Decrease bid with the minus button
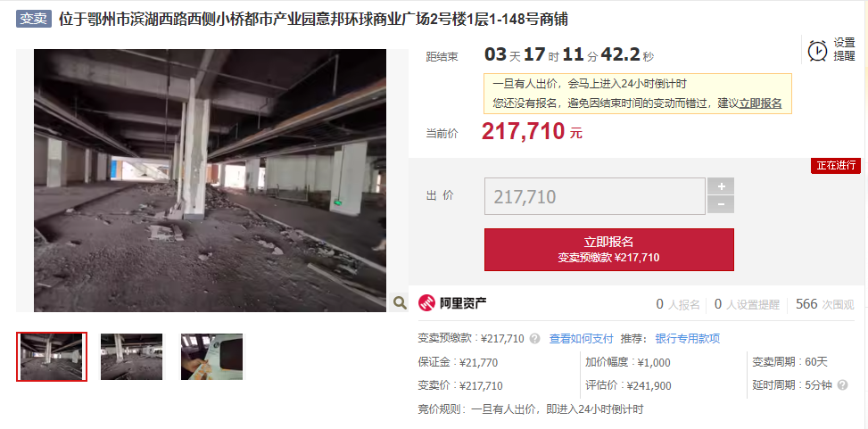 click(721, 204)
